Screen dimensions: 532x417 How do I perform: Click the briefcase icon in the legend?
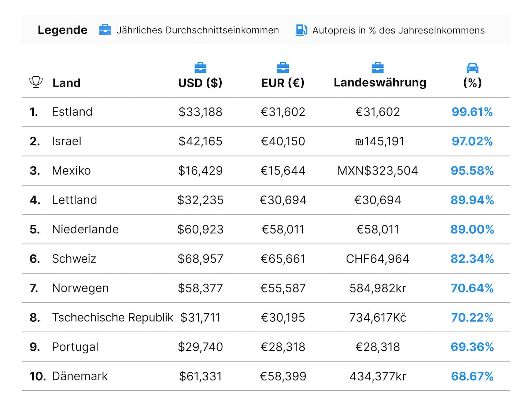coord(105,30)
